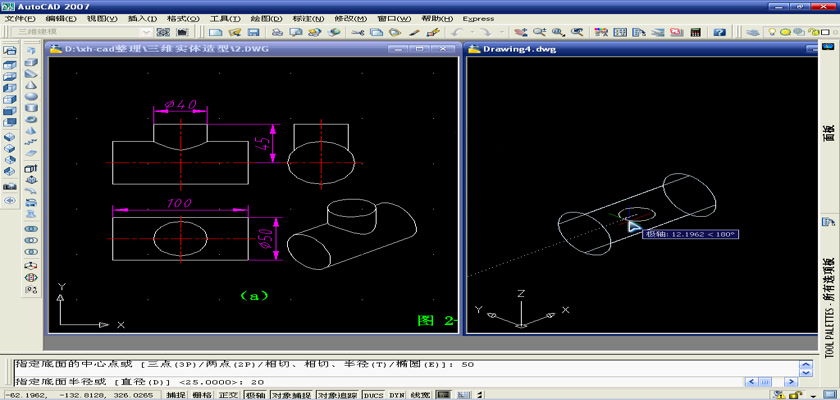Toggle the 正交 (Ortho) status button
The height and width of the screenshot is (400, 840).
click(228, 395)
